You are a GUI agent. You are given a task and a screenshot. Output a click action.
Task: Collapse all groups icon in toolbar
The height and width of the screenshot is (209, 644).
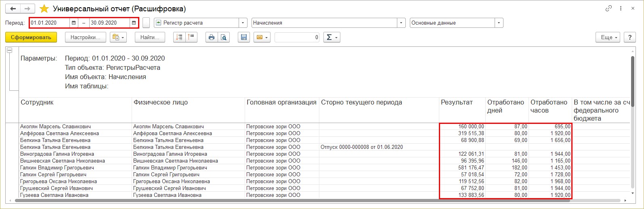(191, 38)
